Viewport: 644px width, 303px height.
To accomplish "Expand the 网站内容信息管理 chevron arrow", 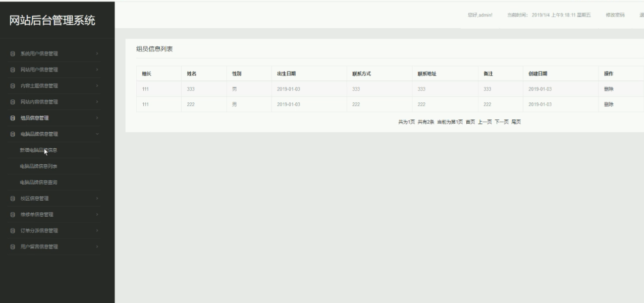I will pyautogui.click(x=97, y=102).
